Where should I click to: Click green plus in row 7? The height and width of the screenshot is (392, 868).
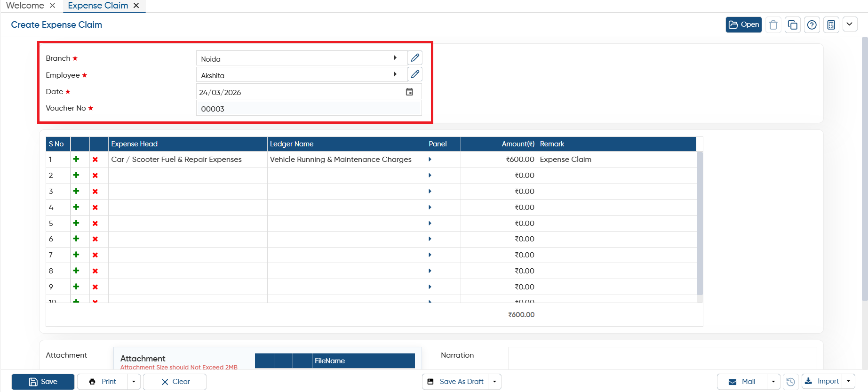76,255
